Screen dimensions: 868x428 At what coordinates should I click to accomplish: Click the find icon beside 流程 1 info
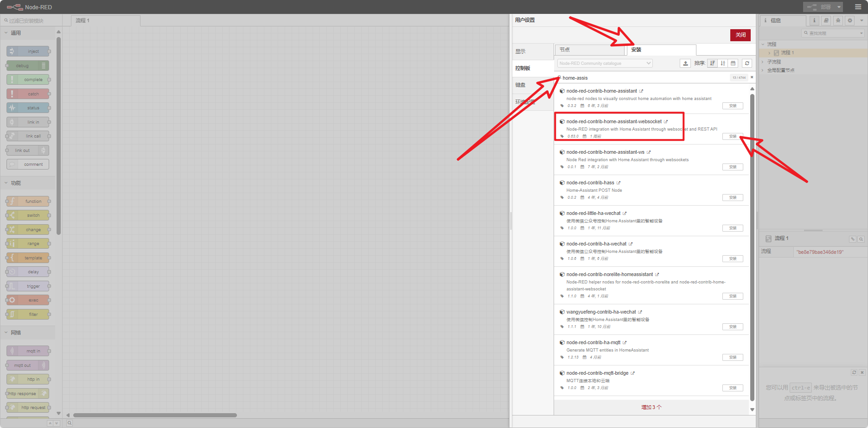(861, 239)
